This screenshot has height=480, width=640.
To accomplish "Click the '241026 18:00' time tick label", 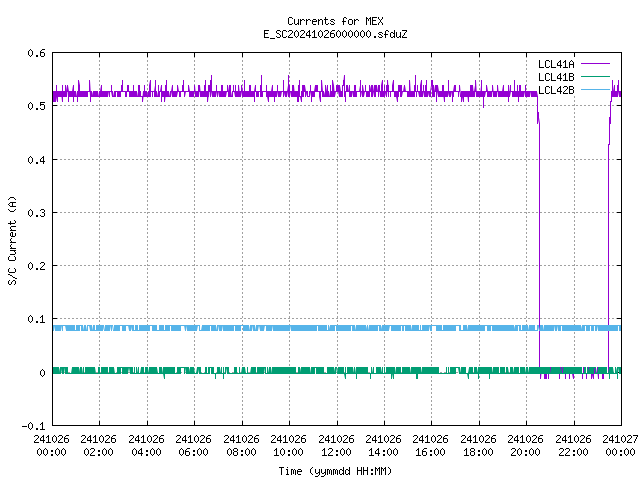I will [x=478, y=446].
